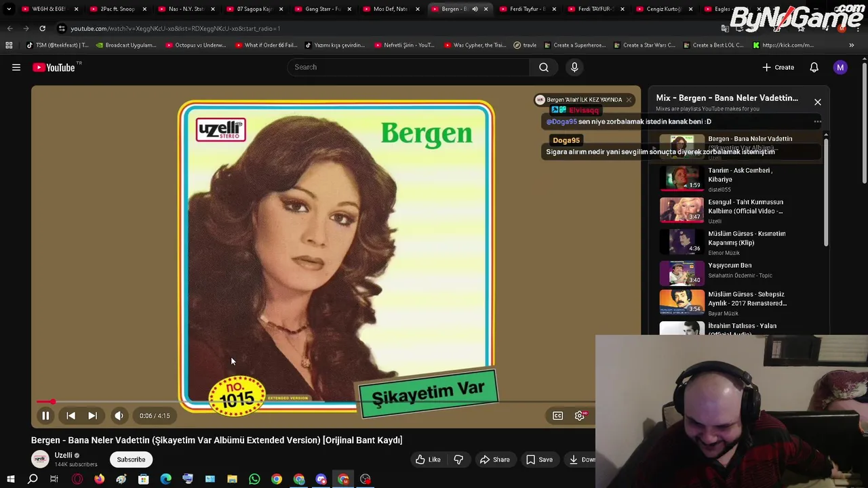Open Microsoft Edge from taskbar
The height and width of the screenshot is (488, 868).
pos(165,479)
